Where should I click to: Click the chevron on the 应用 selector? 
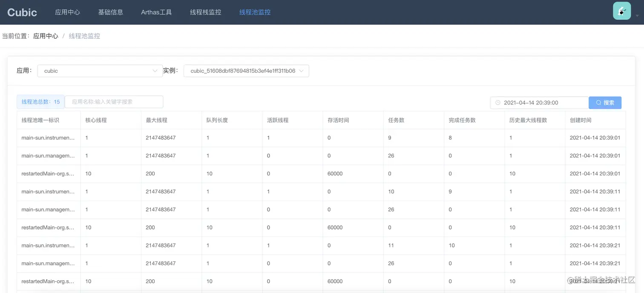click(155, 71)
